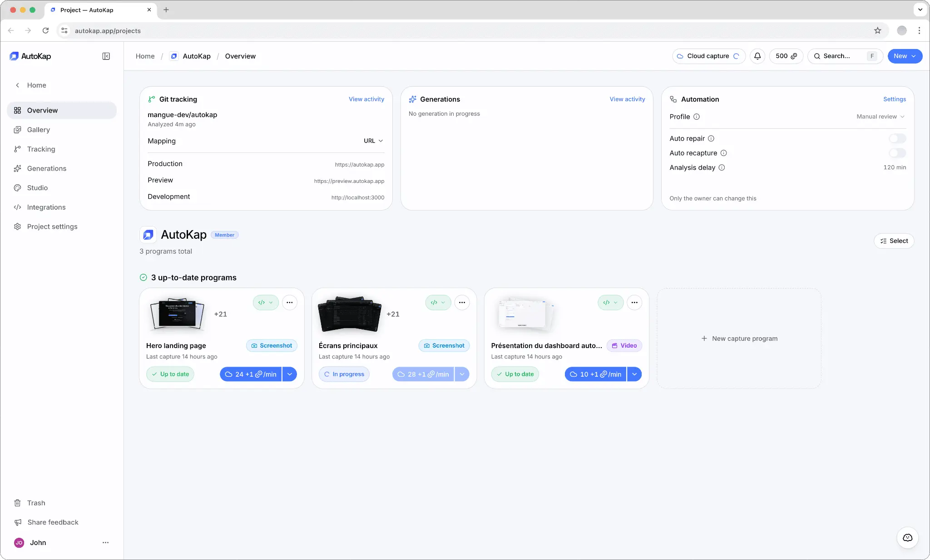Click the In progress status badge
The image size is (930, 560).
tap(344, 374)
